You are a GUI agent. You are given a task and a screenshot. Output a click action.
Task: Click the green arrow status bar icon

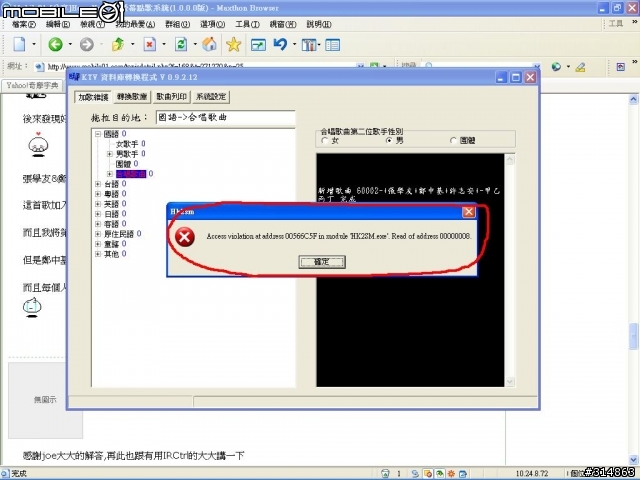(440, 473)
